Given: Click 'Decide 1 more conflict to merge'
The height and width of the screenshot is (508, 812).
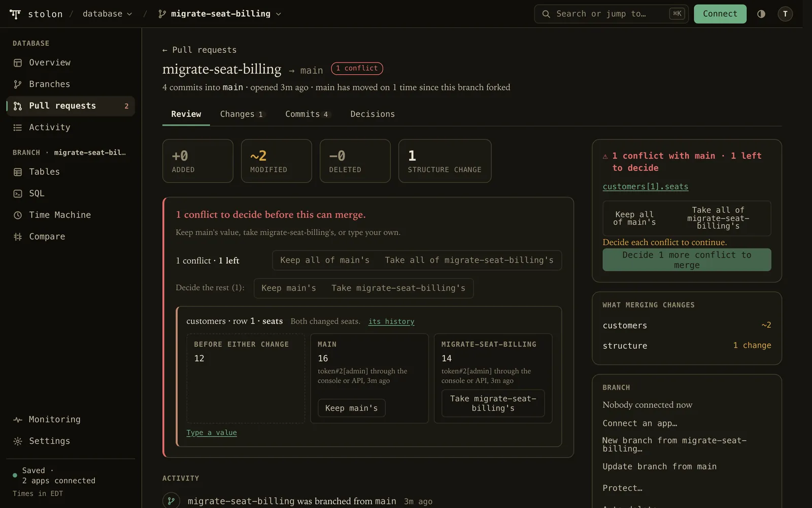Looking at the screenshot, I should coord(687,260).
